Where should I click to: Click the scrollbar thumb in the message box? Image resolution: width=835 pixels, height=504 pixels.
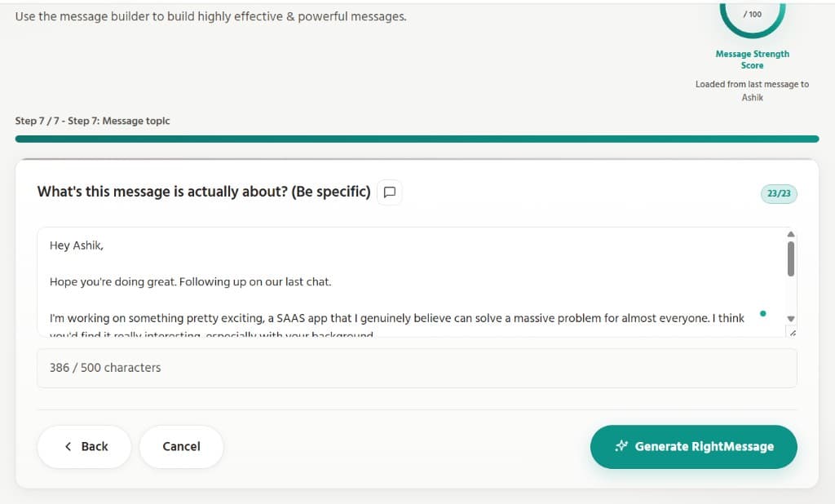coord(790,259)
